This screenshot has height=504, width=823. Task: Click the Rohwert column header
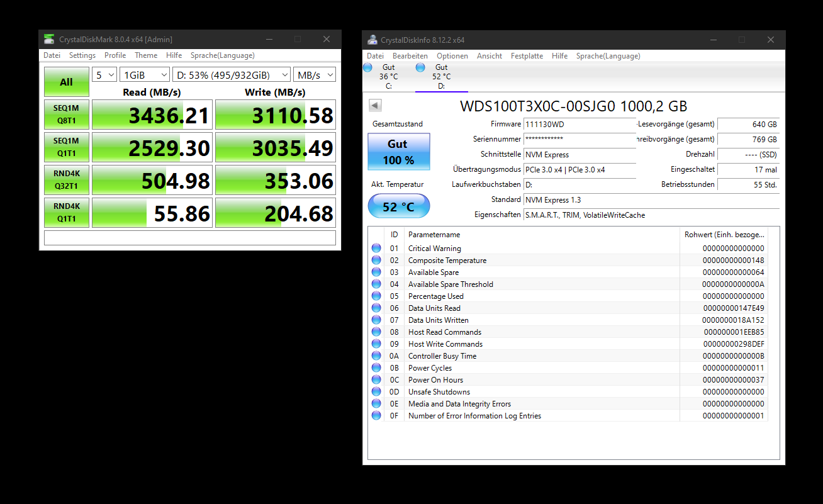pos(725,235)
